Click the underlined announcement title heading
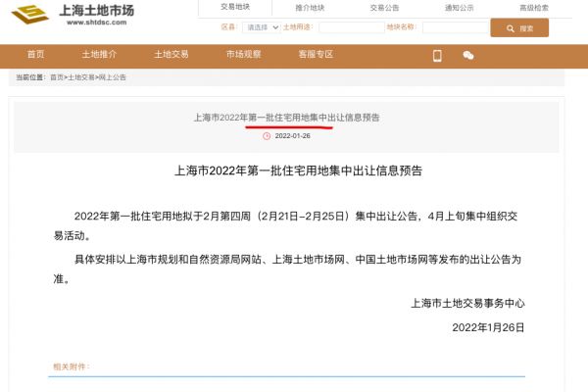The width and height of the screenshot is (588, 392). (286, 117)
